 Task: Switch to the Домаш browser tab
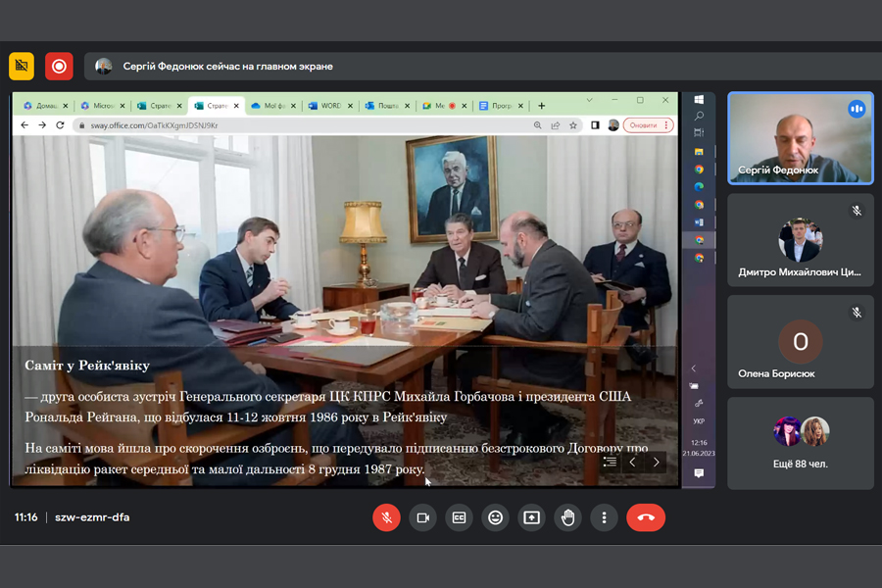point(45,106)
